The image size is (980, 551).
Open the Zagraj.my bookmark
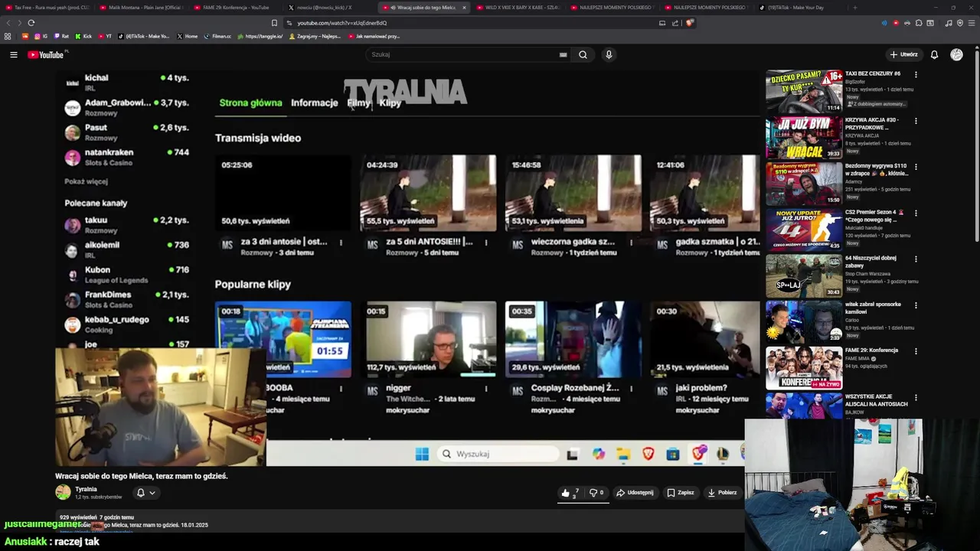(315, 36)
